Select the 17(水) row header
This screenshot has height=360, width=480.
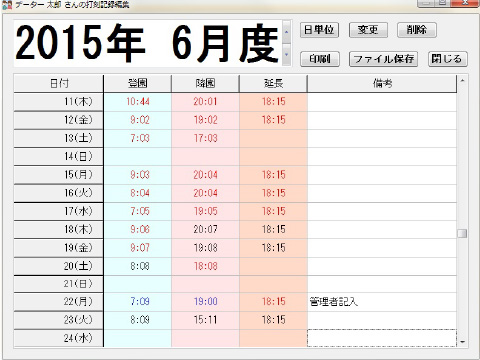(x=58, y=211)
